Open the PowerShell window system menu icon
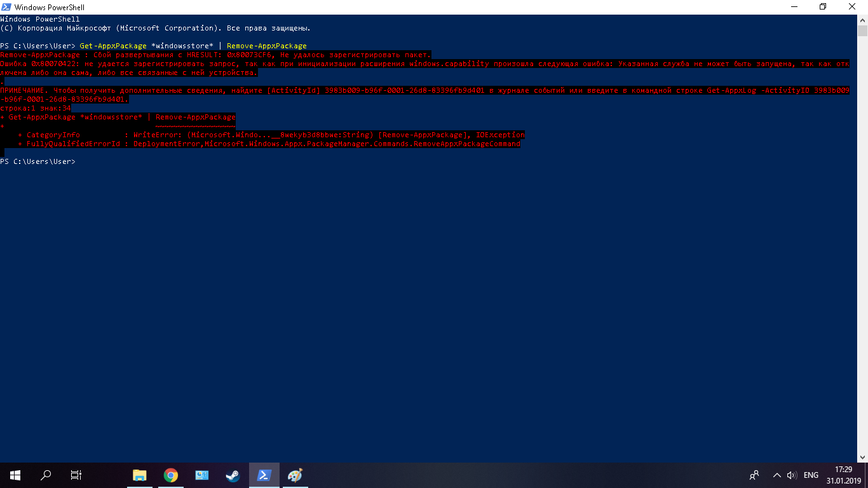868x488 pixels. pyautogui.click(x=6, y=7)
